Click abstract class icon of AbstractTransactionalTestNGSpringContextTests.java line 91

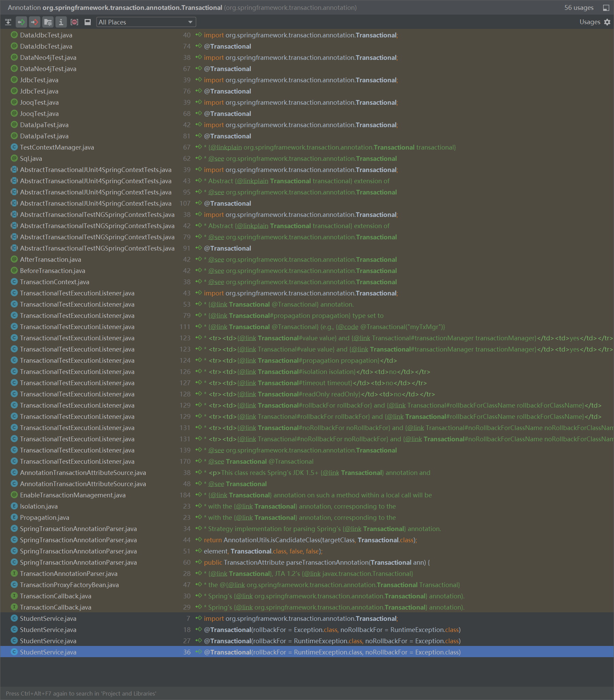pos(14,248)
